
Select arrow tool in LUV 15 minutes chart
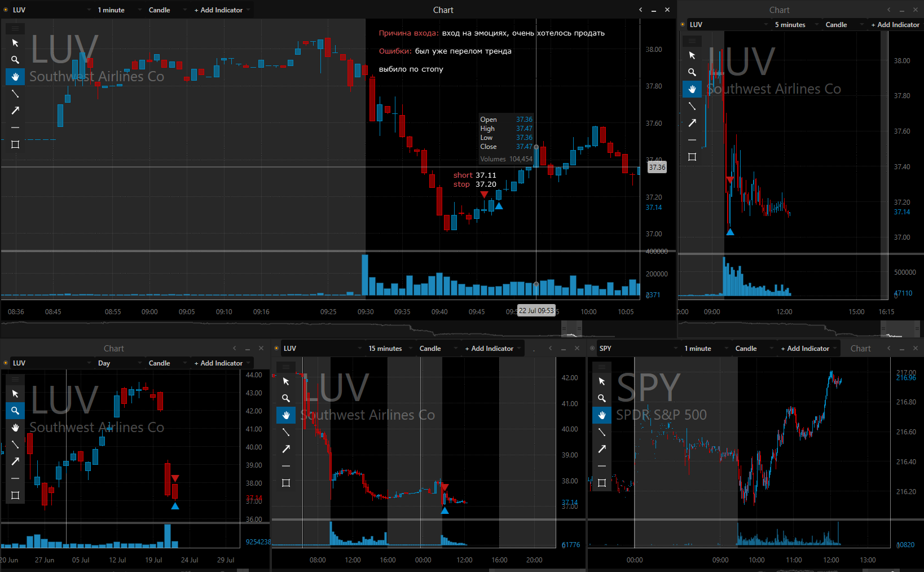point(286,449)
